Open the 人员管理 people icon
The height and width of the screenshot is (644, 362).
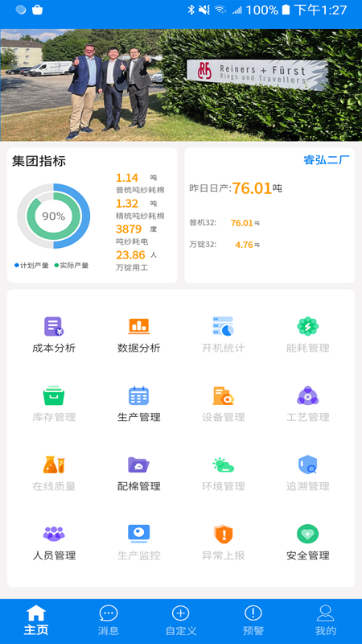click(54, 534)
